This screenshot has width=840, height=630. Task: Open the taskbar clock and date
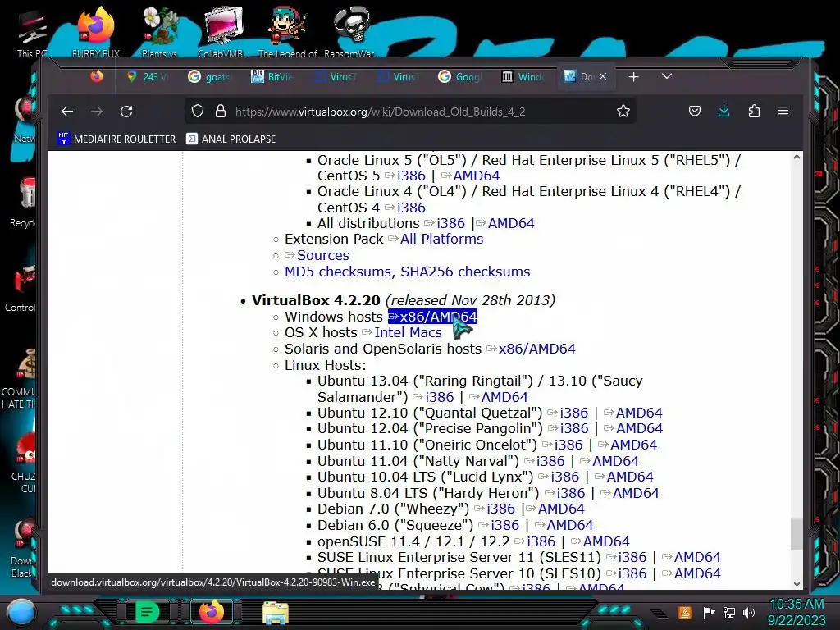797,612
